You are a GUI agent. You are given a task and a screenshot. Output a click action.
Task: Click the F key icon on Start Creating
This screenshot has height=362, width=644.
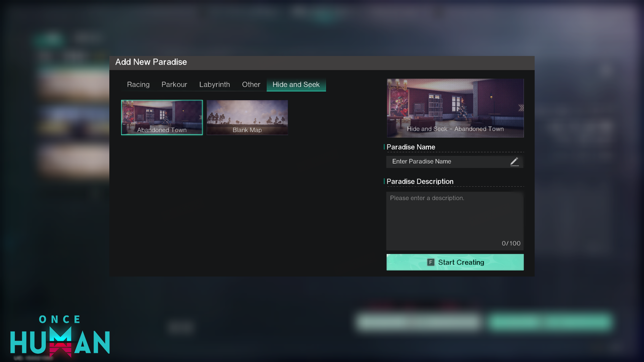[430, 262]
